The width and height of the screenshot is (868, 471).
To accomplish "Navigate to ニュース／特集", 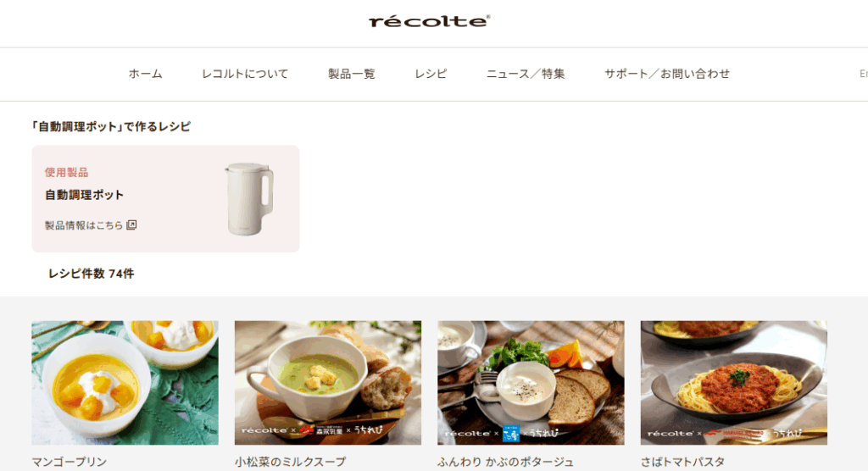I will 526,74.
